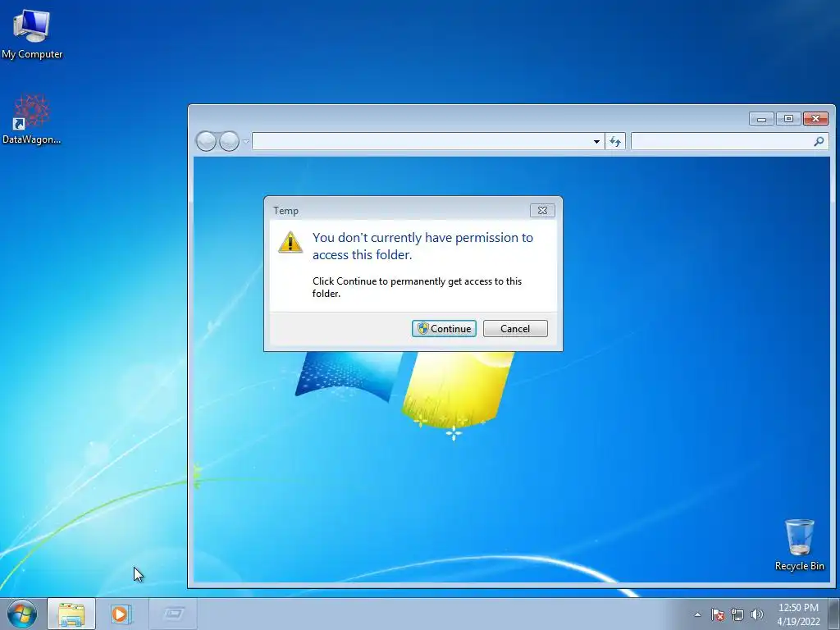The width and height of the screenshot is (840, 630).
Task: Cancel the Temp permission dialog
Action: (515, 328)
